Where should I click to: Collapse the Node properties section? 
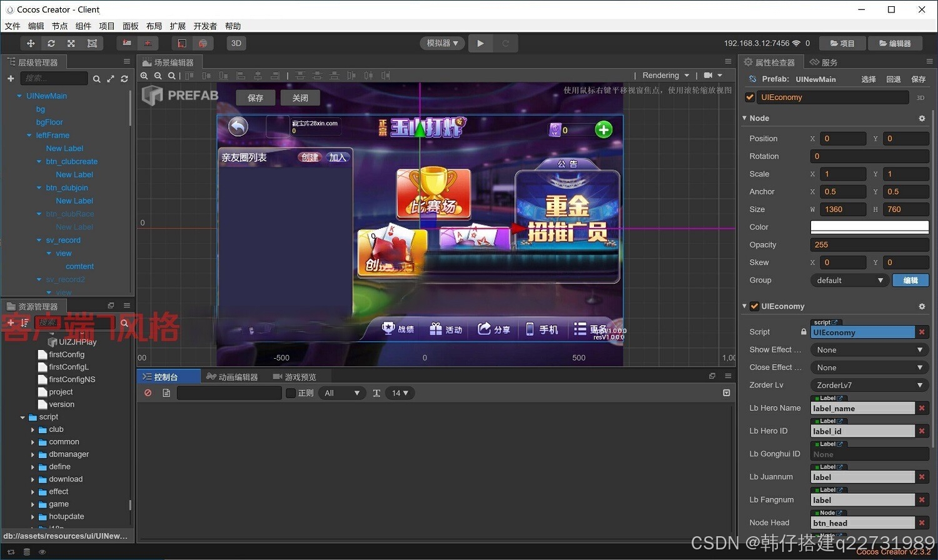pos(745,118)
